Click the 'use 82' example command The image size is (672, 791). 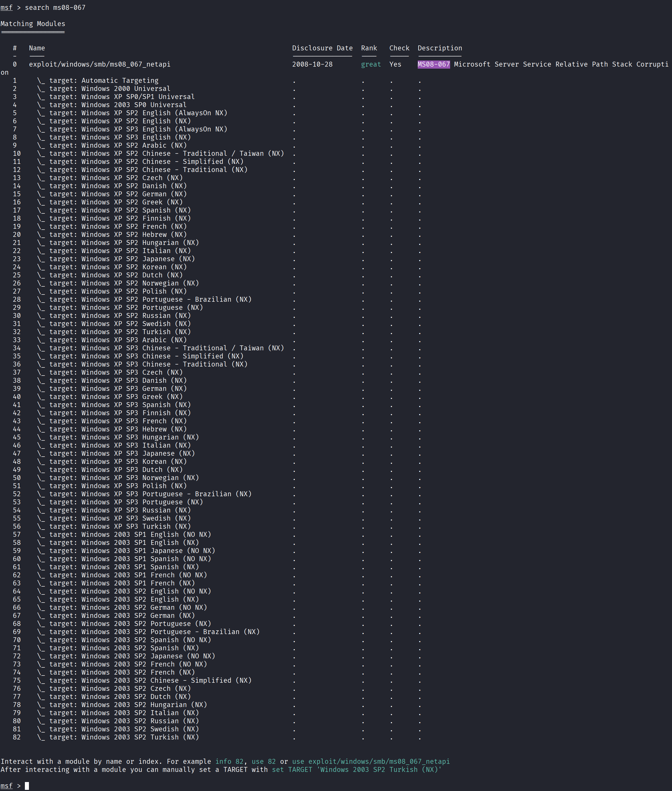263,762
